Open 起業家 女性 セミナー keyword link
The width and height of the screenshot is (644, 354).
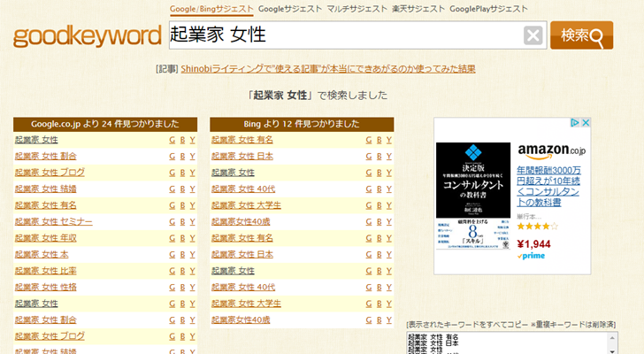point(53,222)
